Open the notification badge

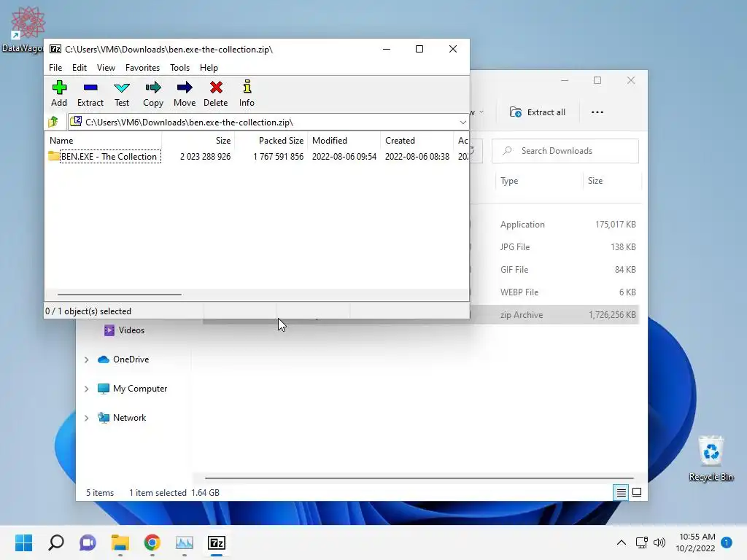click(x=727, y=542)
